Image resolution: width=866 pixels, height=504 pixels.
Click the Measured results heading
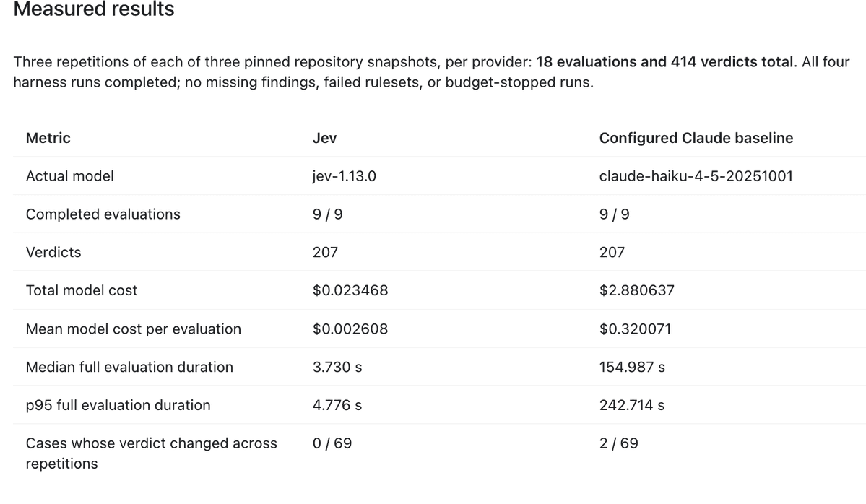94,9
